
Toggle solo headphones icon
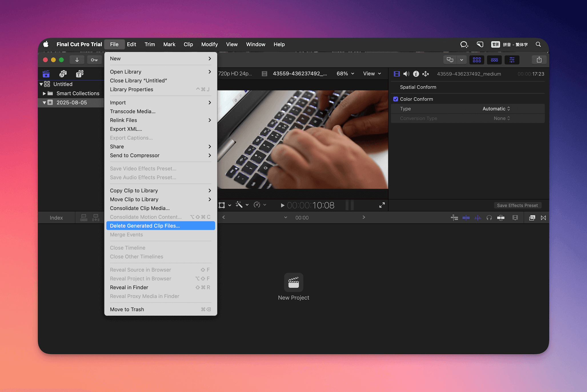(x=489, y=218)
